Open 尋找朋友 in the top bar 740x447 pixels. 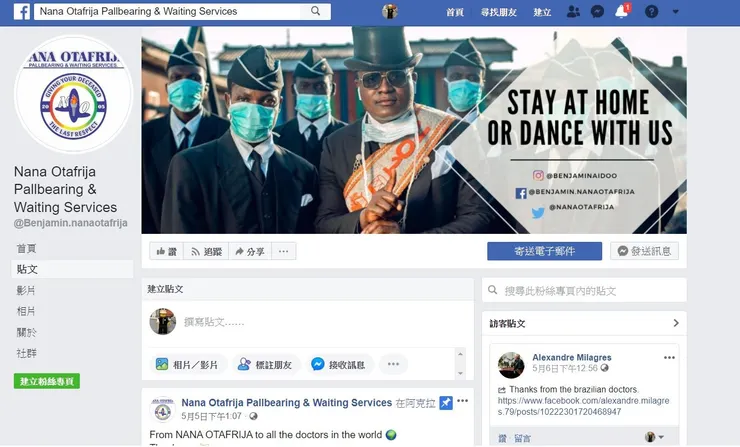[498, 12]
